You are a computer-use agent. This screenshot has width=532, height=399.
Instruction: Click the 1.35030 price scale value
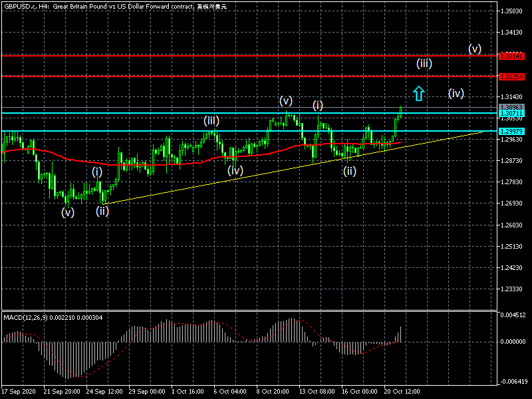pyautogui.click(x=511, y=11)
